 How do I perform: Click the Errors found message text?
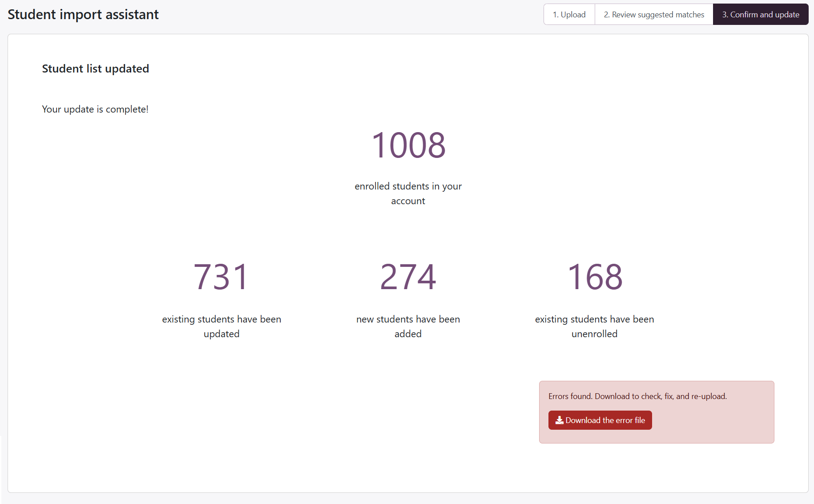tap(637, 396)
